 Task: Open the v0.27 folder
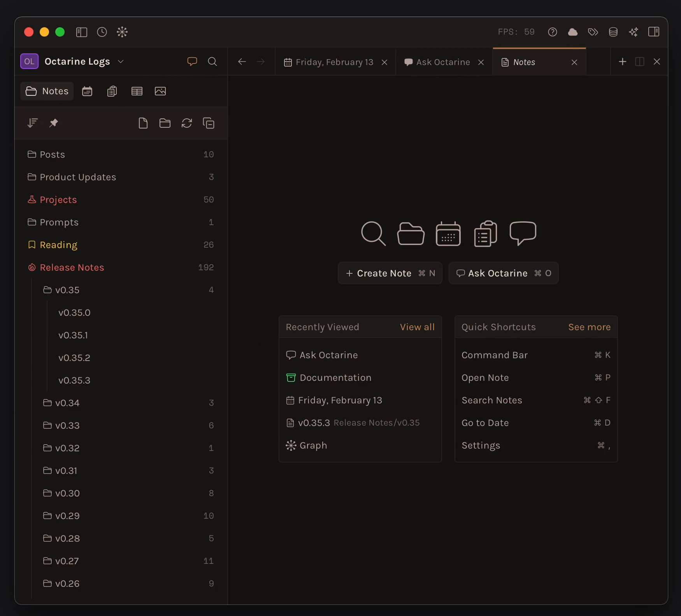pyautogui.click(x=129, y=561)
